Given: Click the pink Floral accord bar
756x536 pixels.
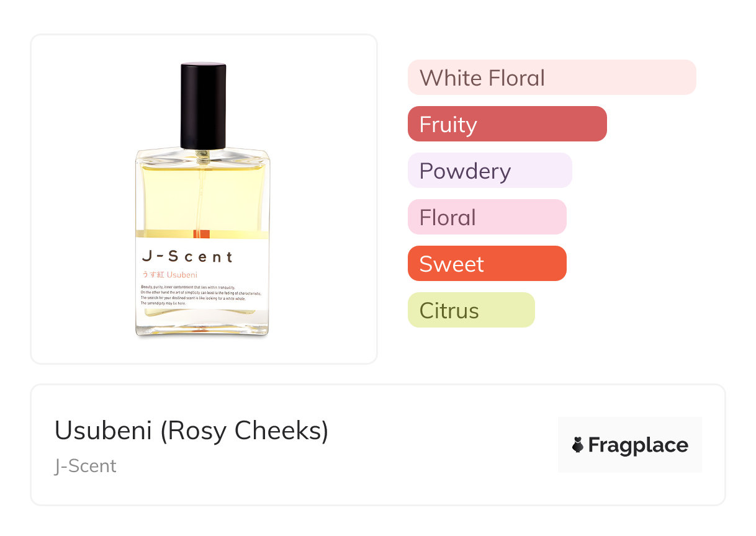Looking at the screenshot, I should coord(487,217).
